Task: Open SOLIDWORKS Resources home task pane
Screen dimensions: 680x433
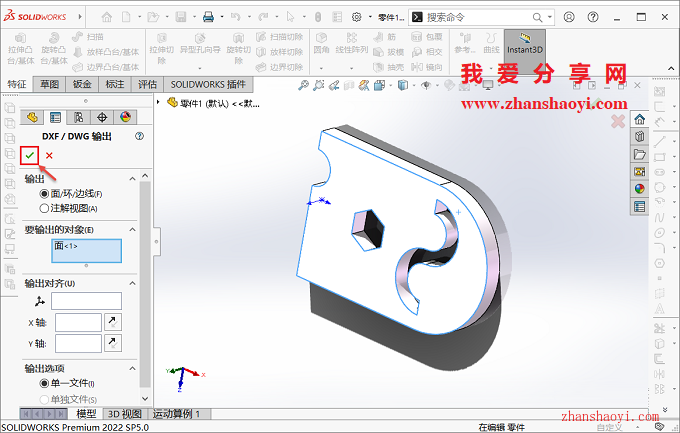Action: point(640,119)
